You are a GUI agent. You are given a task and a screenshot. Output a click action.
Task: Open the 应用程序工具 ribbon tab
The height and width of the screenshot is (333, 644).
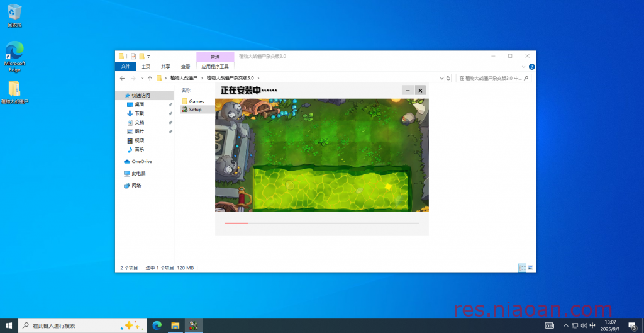[x=215, y=66]
